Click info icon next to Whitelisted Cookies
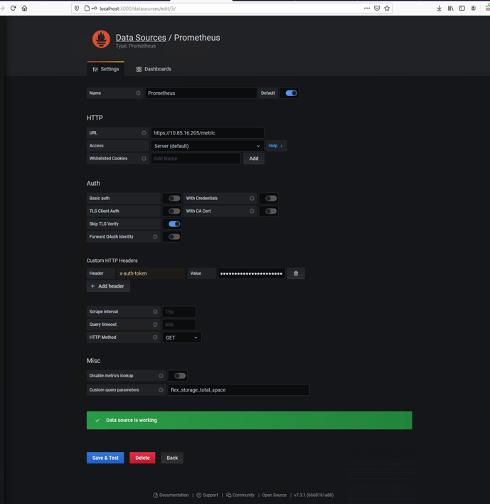Image resolution: width=490 pixels, height=504 pixels. [x=144, y=158]
